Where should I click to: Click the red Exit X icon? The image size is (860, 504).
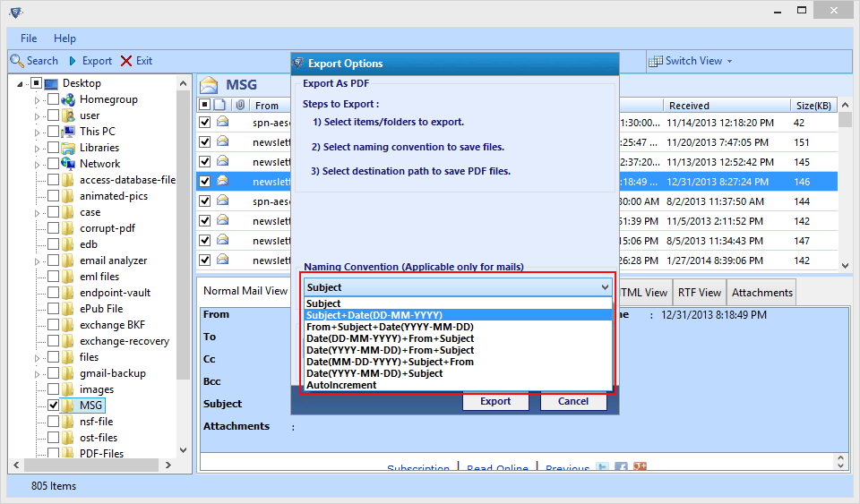126,61
